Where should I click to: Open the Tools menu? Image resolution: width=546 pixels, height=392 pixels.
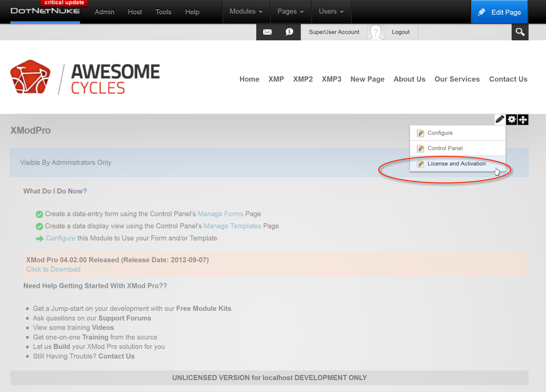(x=163, y=12)
